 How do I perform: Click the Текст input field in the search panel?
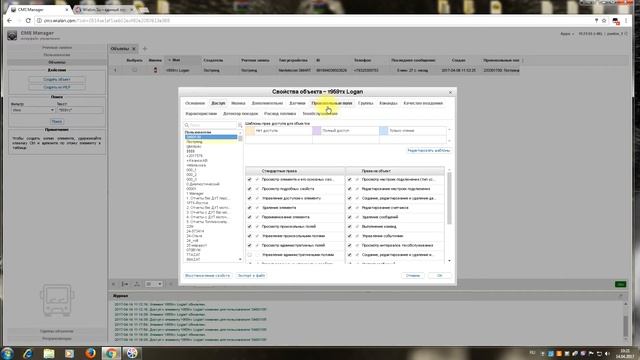(80, 110)
